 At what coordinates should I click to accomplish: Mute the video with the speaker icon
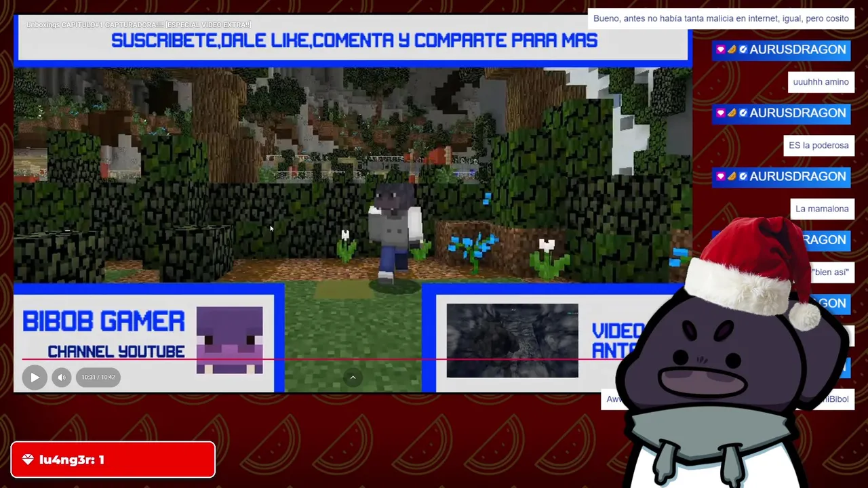[62, 378]
